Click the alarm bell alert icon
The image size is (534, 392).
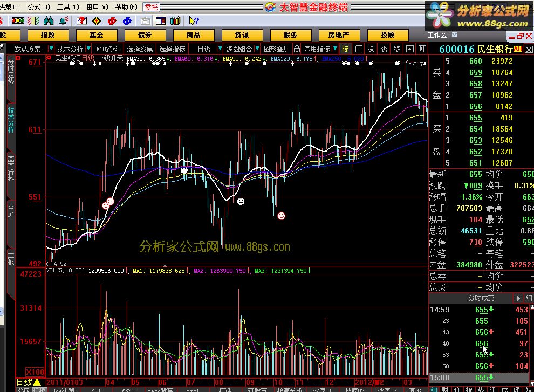pyautogui.click(x=64, y=21)
